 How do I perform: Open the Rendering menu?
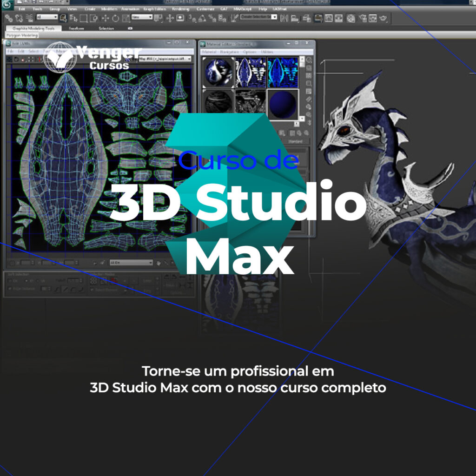coord(180,9)
